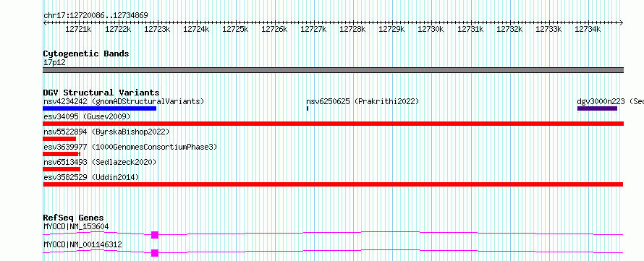Click the 12732k ruler position
644x261 pixels.
point(509,29)
